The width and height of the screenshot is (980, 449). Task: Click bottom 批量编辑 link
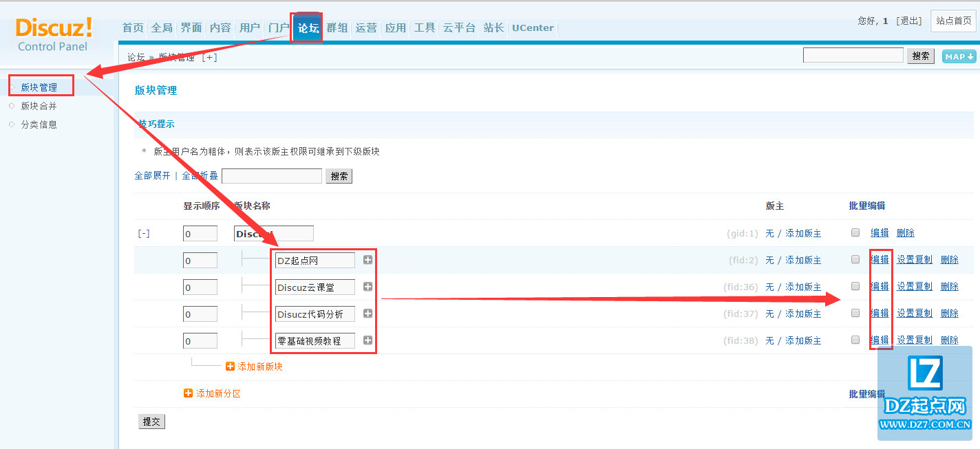pyautogui.click(x=867, y=394)
